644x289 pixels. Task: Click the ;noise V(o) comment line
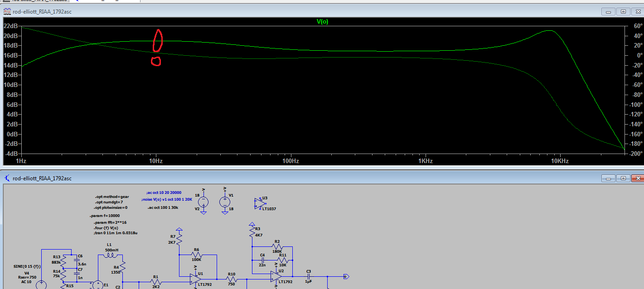(166, 199)
